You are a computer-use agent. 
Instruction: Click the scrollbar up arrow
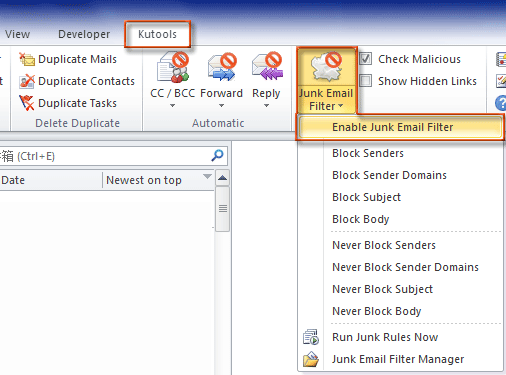(x=222, y=178)
